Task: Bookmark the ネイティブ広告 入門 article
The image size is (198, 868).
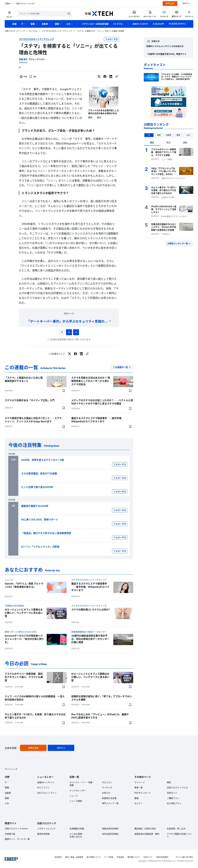Action: pos(63,408)
